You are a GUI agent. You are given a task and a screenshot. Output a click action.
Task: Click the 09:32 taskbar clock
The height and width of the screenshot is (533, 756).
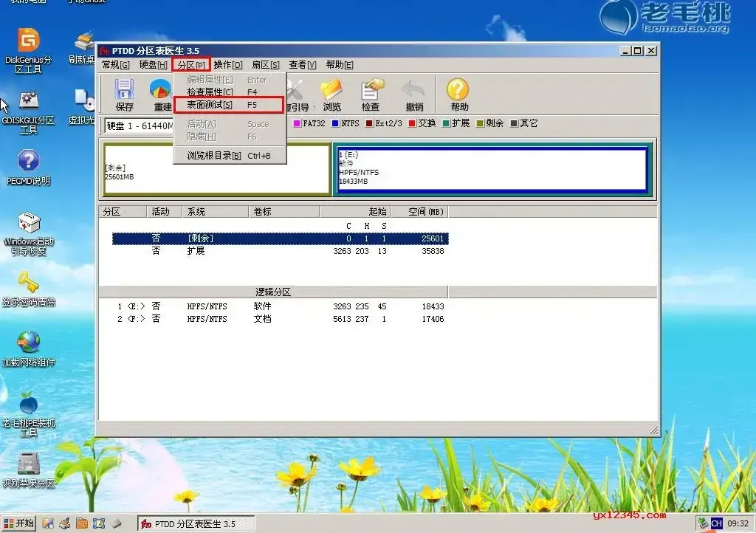pyautogui.click(x=738, y=523)
